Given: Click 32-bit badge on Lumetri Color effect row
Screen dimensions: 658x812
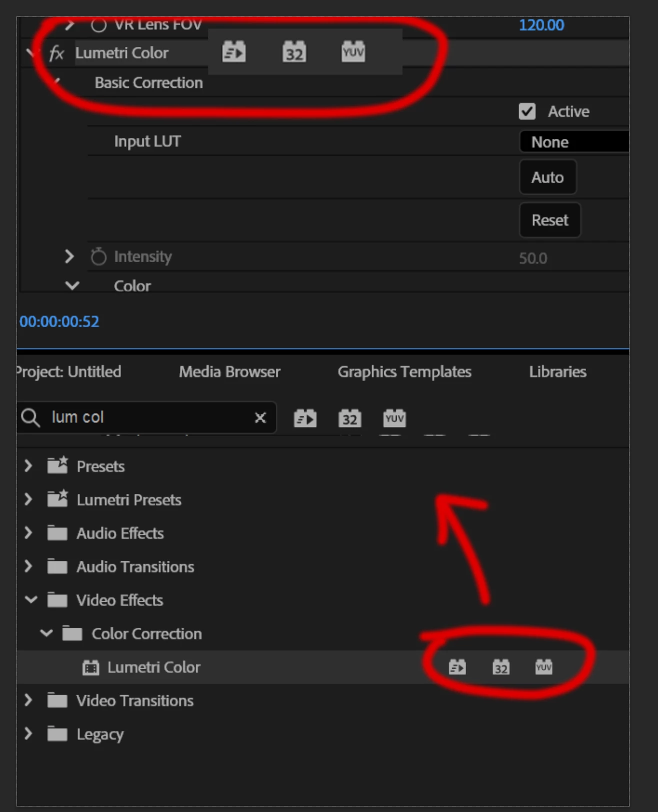Looking at the screenshot, I should pos(501,667).
